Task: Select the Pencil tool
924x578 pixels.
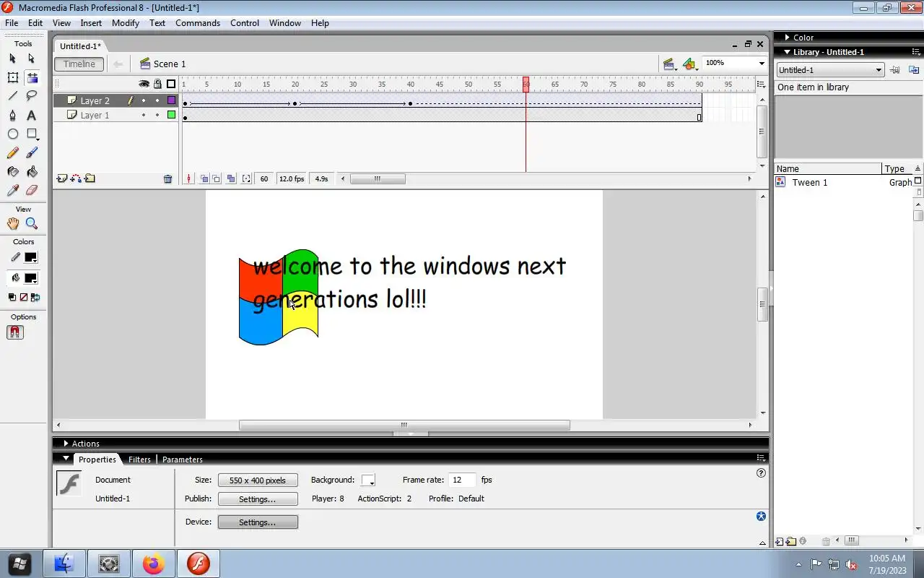Action: tap(12, 153)
